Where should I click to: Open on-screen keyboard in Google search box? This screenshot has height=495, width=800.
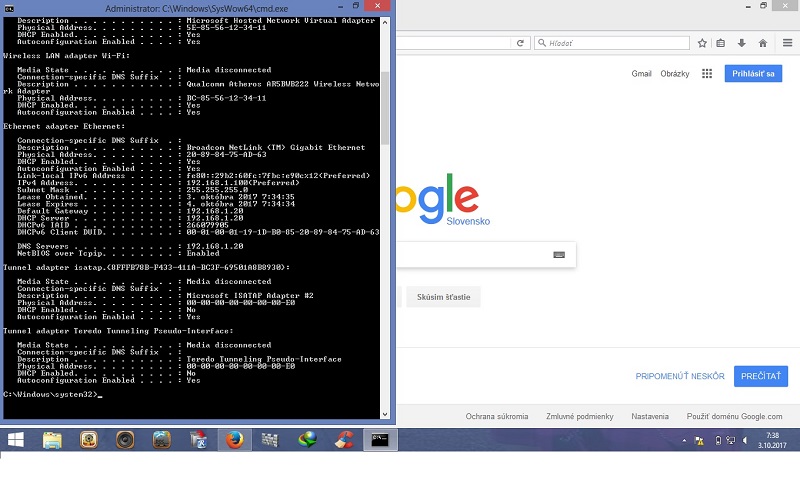point(559,255)
